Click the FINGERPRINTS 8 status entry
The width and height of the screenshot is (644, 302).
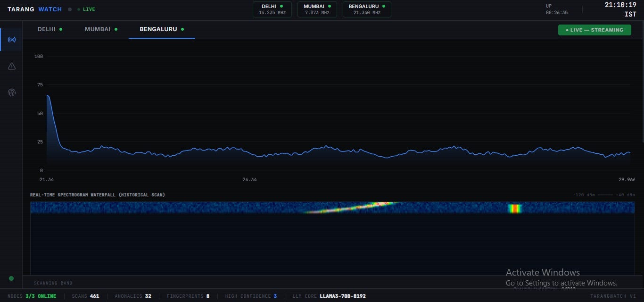point(188,296)
